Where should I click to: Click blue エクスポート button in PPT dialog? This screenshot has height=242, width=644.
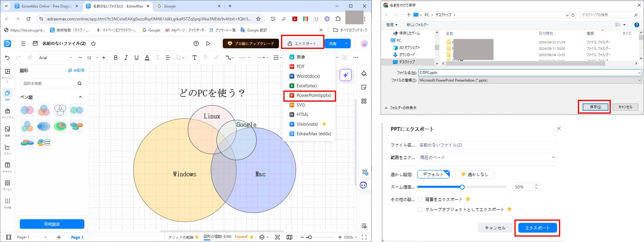(537, 228)
